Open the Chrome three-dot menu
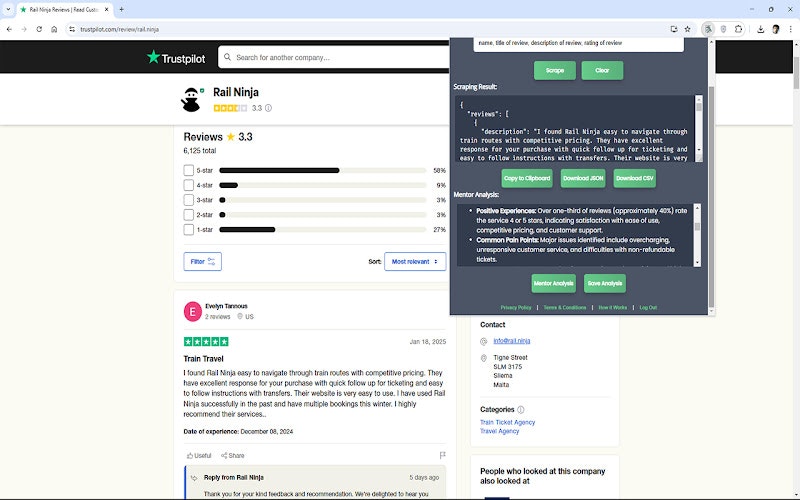Screen dimensions: 800x500 tap(790, 30)
